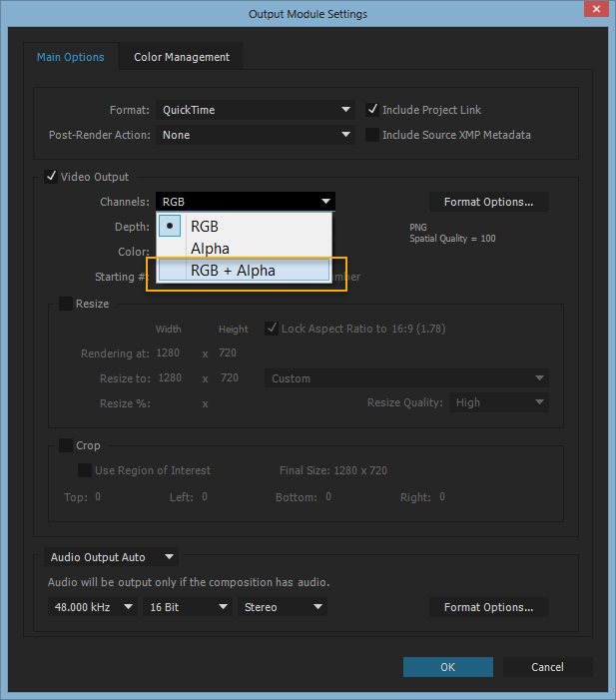Choose RGB from the Channels list
This screenshot has width=616, height=700.
(x=205, y=227)
